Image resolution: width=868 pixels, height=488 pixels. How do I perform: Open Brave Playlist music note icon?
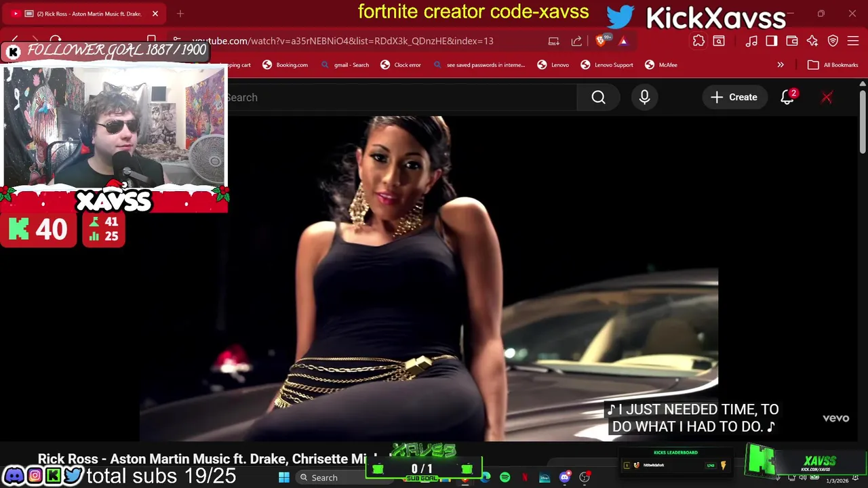point(751,41)
